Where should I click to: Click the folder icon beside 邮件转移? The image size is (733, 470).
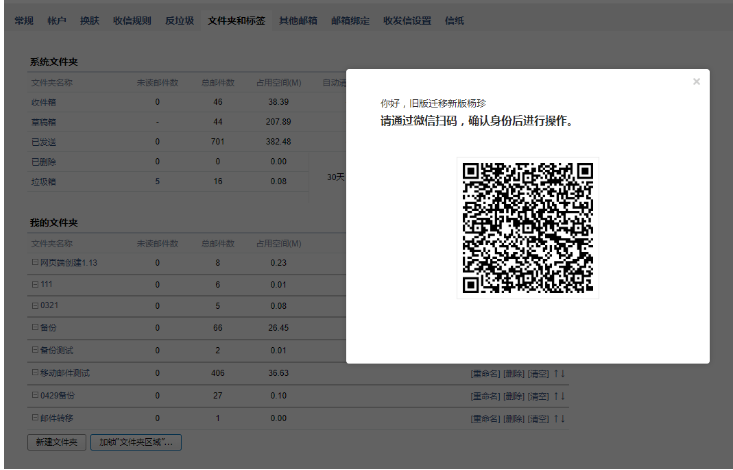click(x=35, y=417)
